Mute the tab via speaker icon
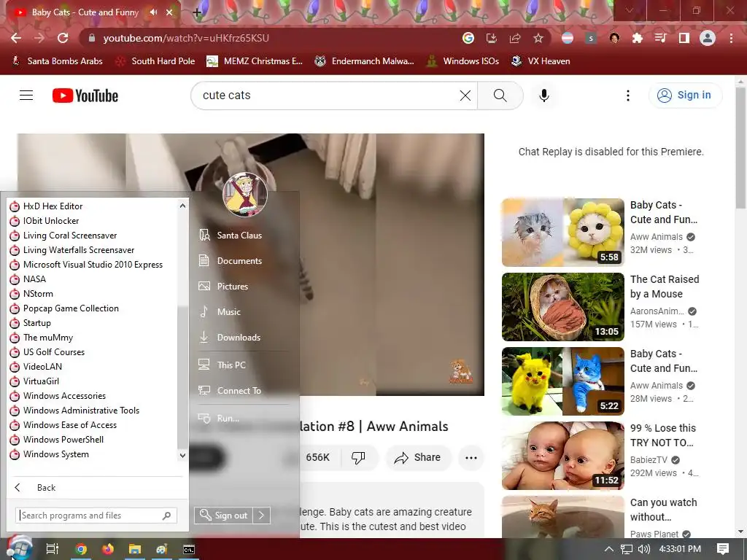The image size is (747, 560). (153, 12)
